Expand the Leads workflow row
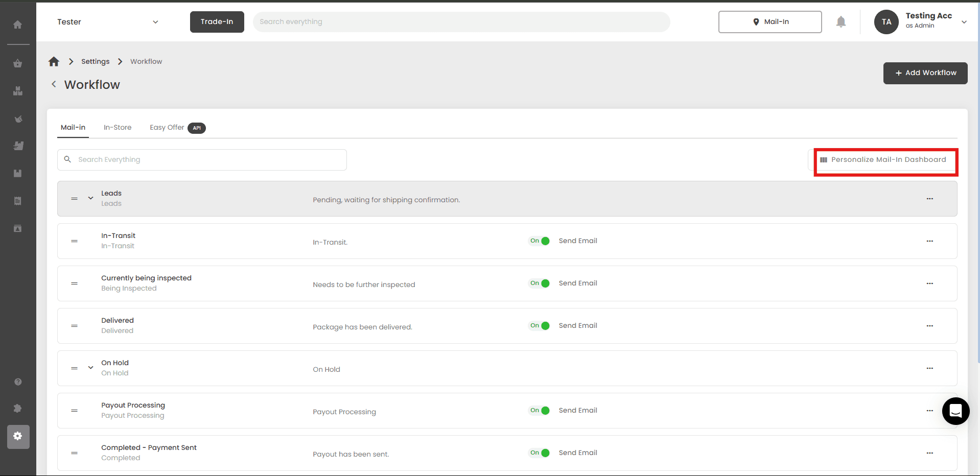 click(x=90, y=198)
